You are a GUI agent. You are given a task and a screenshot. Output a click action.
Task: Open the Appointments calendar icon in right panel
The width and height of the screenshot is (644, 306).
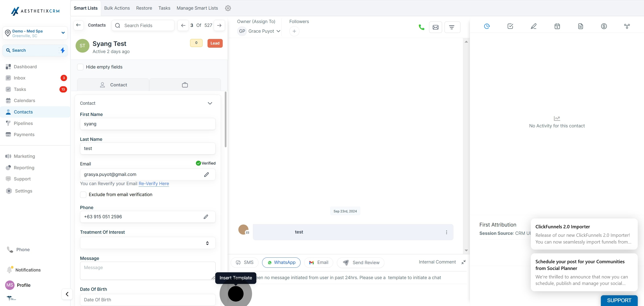point(557,26)
